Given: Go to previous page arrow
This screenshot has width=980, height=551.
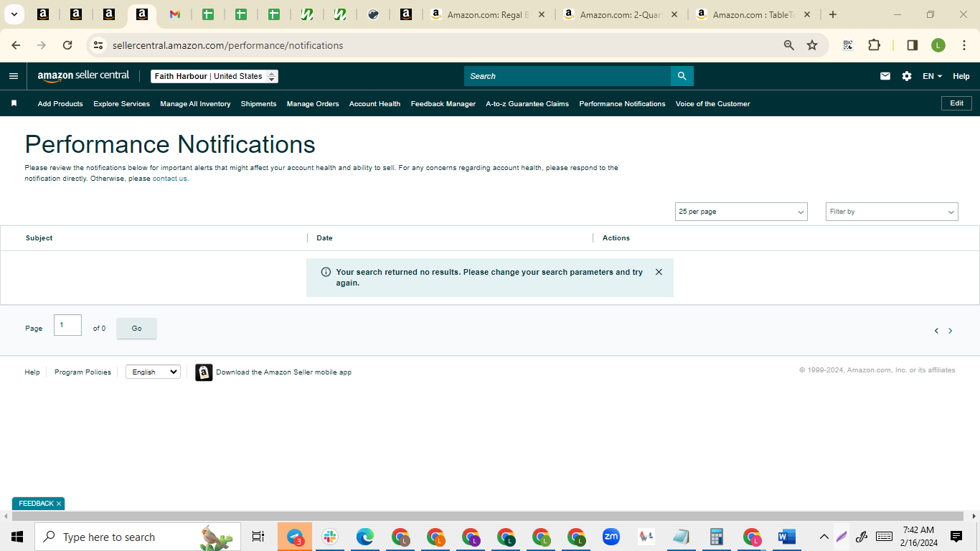Looking at the screenshot, I should point(936,331).
